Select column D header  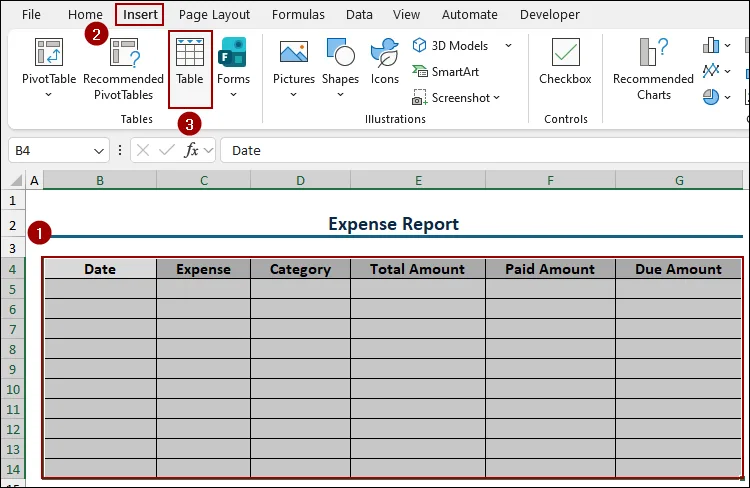(x=300, y=180)
